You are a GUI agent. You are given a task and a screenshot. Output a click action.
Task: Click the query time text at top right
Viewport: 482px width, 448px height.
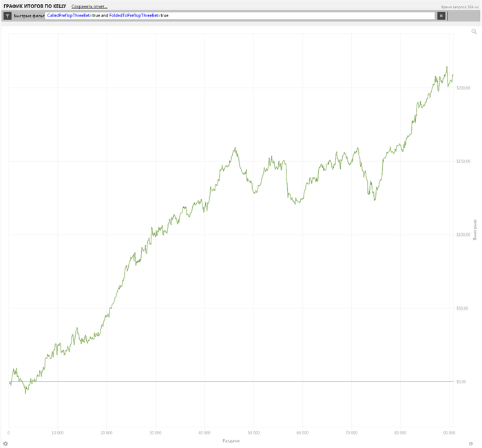coord(460,7)
